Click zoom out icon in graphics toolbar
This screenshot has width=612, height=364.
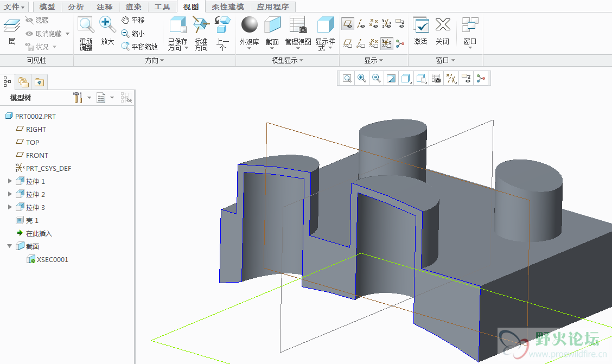pyautogui.click(x=376, y=79)
